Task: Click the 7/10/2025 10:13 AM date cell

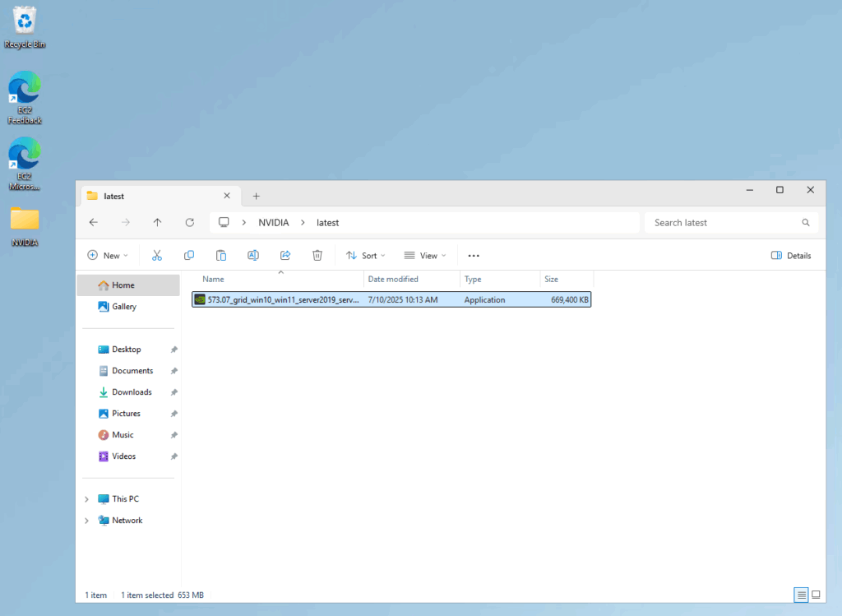Action: point(403,299)
